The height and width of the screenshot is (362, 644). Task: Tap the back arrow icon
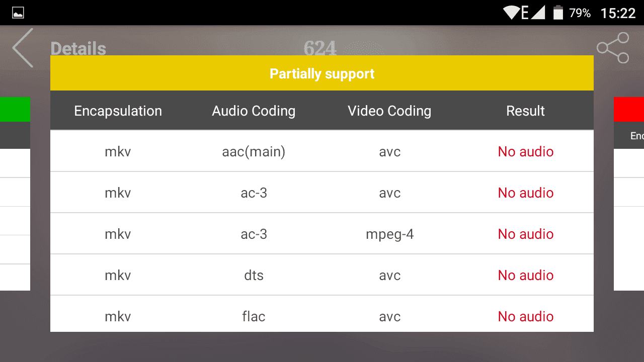point(23,48)
